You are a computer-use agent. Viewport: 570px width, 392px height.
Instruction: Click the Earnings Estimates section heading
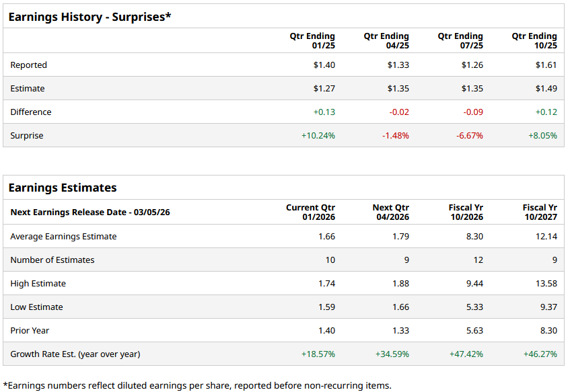63,188
